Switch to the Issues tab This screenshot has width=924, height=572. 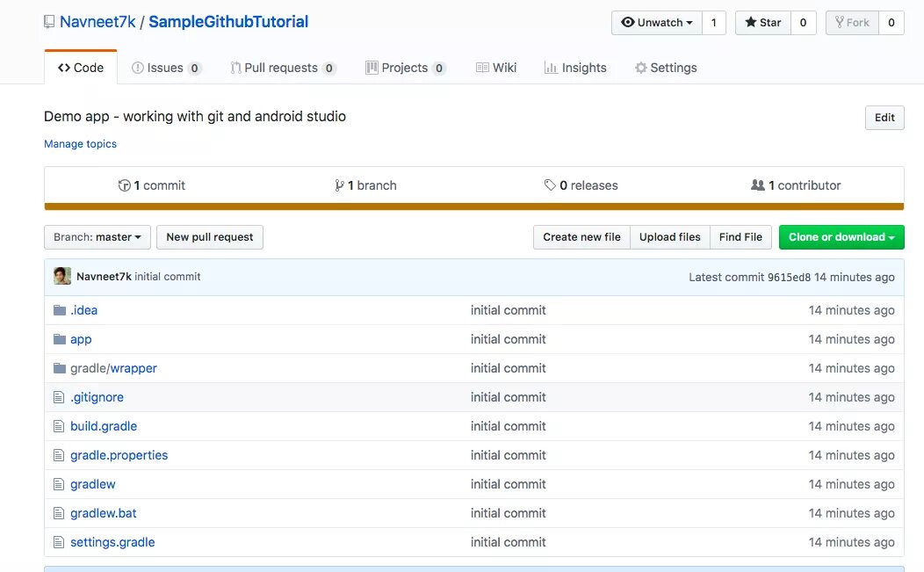[x=166, y=68]
